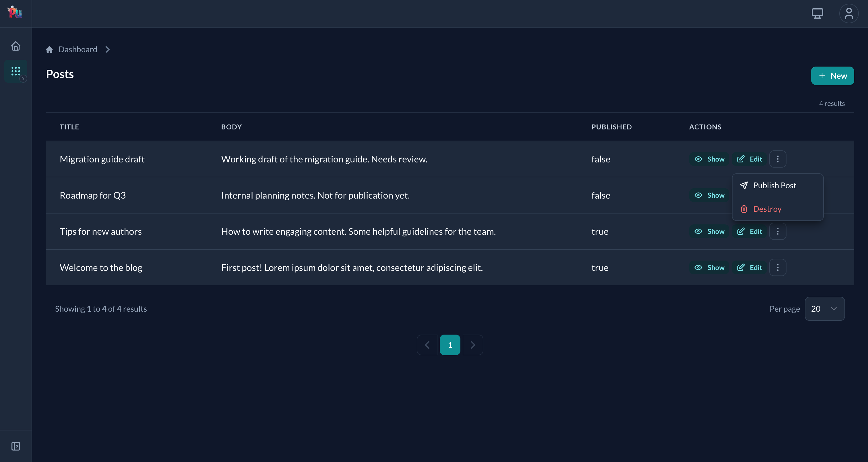Open more actions for Welcome to the blog
868x462 pixels.
point(778,267)
